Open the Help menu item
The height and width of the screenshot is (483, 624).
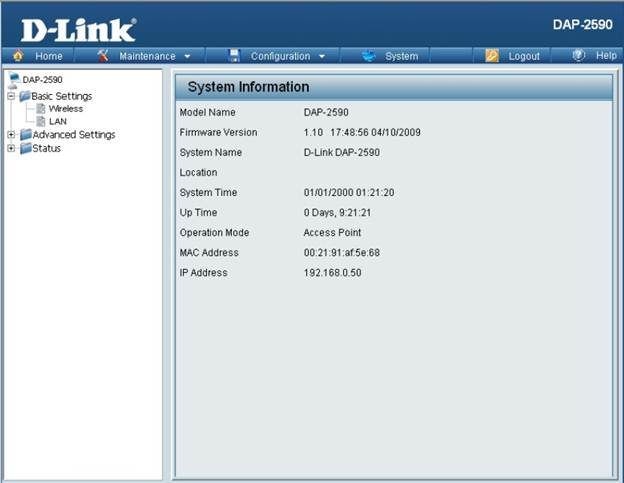coord(606,55)
